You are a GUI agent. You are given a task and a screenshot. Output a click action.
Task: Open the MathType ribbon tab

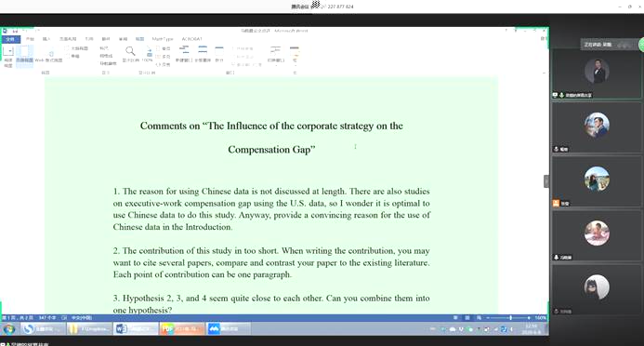pos(163,39)
